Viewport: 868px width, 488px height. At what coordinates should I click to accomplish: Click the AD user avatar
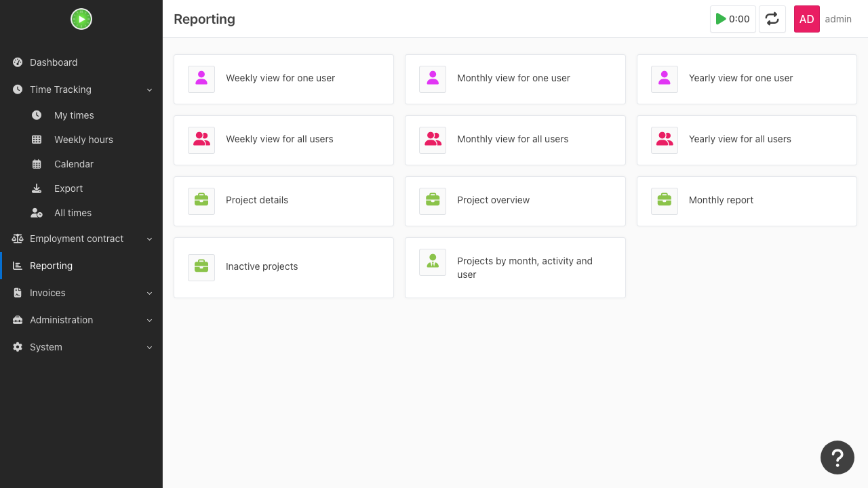807,19
